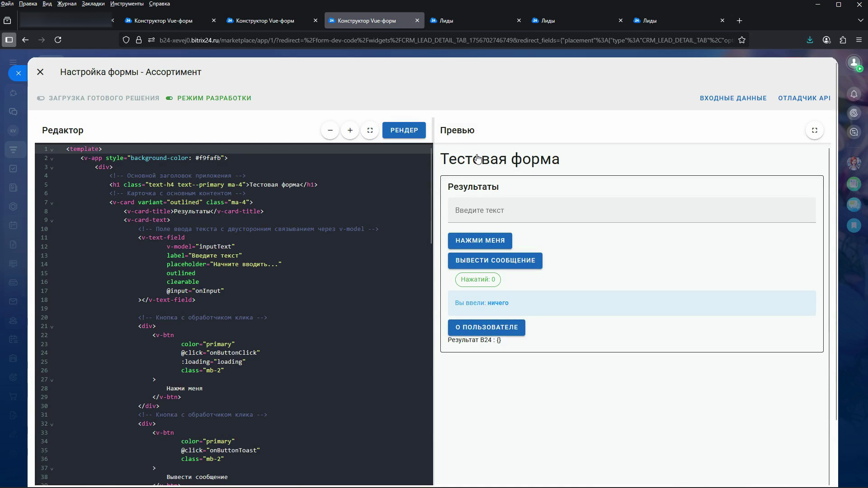Zoom in the editor with plus button
This screenshot has width=868, height=488.
click(x=350, y=130)
